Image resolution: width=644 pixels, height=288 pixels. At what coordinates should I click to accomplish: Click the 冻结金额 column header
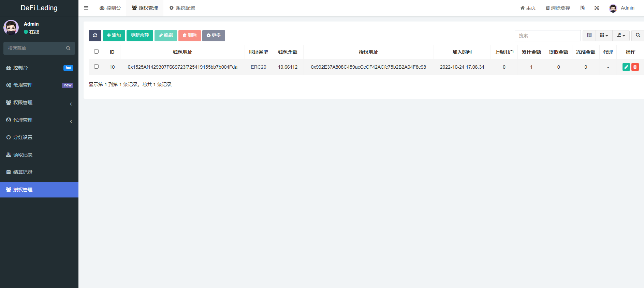(x=586, y=52)
